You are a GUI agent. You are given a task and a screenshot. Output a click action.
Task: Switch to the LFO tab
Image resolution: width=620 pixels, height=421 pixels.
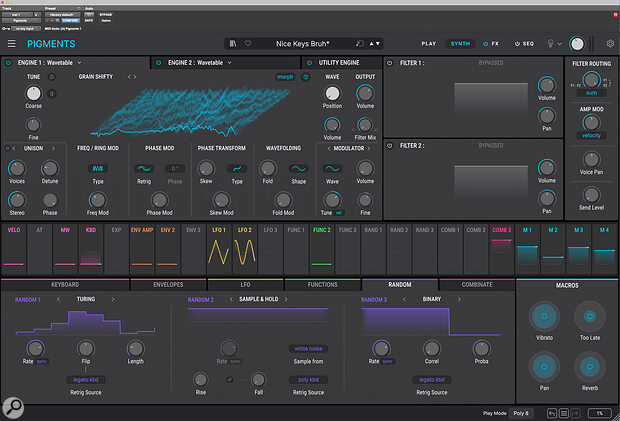click(245, 285)
